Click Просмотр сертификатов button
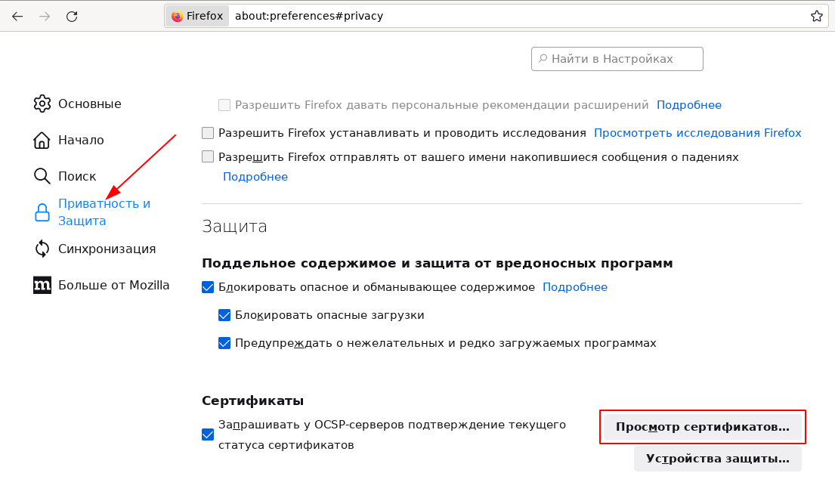This screenshot has height=504, width=835. [703, 427]
